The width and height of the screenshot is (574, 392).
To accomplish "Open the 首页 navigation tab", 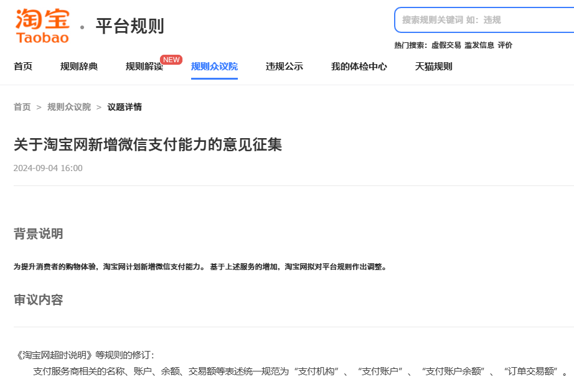I will [x=23, y=67].
